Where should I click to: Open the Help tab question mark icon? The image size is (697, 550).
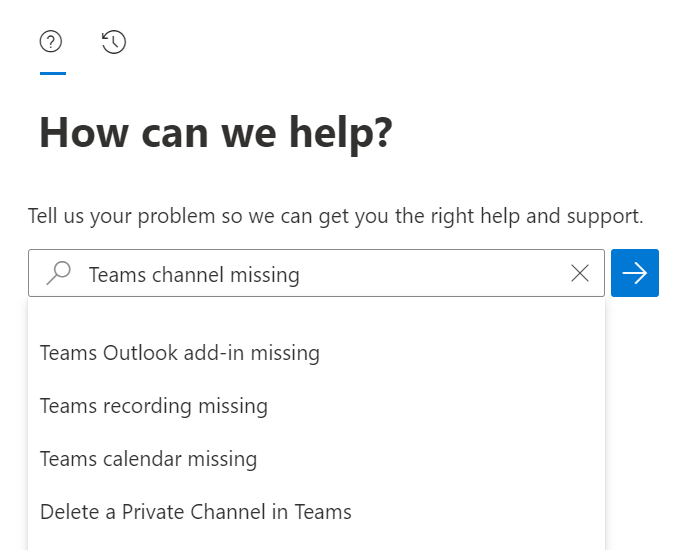51,42
